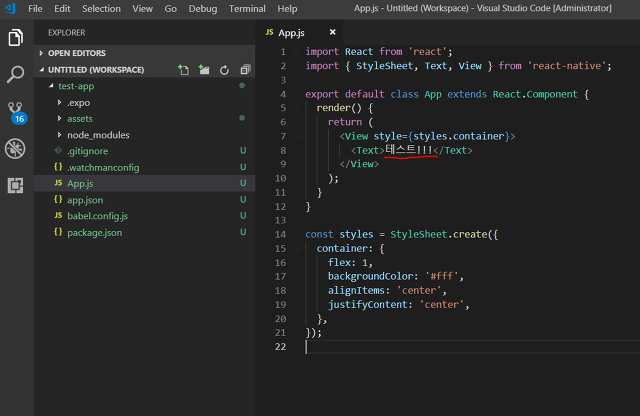Click the '#fff' color value on line 17
Viewport: 640px width, 416px height.
[442, 276]
